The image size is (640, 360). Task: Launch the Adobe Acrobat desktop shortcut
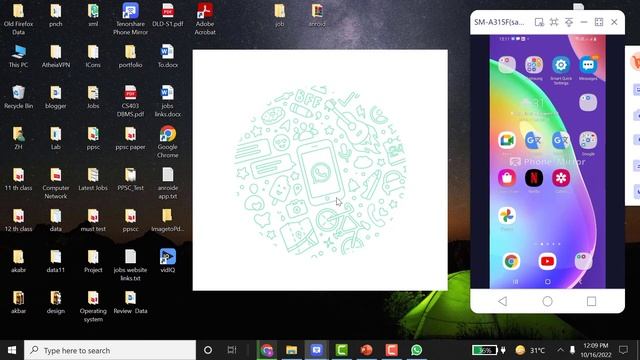click(205, 18)
